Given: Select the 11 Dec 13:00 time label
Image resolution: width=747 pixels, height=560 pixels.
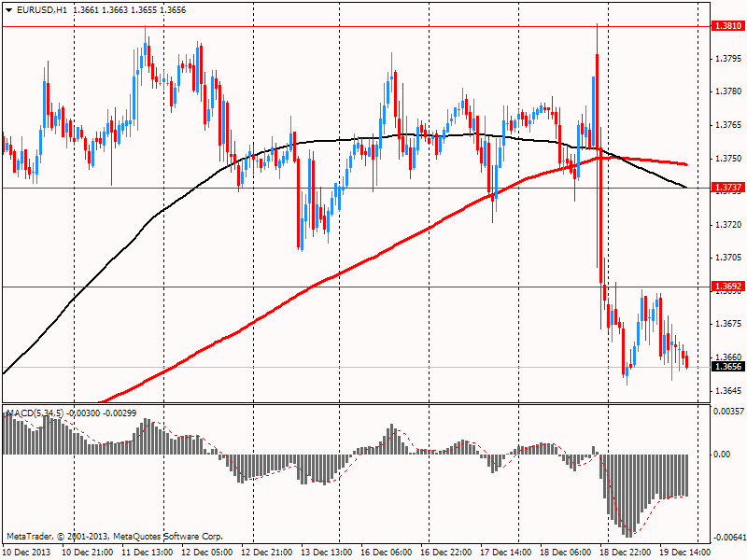Looking at the screenshot, I should 148,553.
